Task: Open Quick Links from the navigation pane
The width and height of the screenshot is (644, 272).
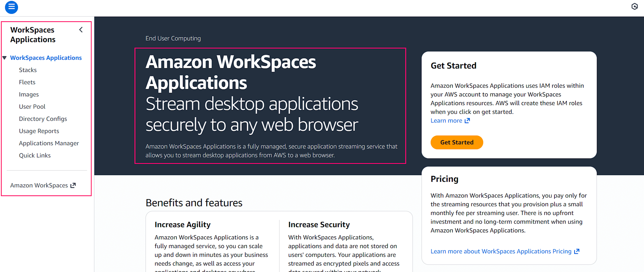Action: (x=35, y=155)
